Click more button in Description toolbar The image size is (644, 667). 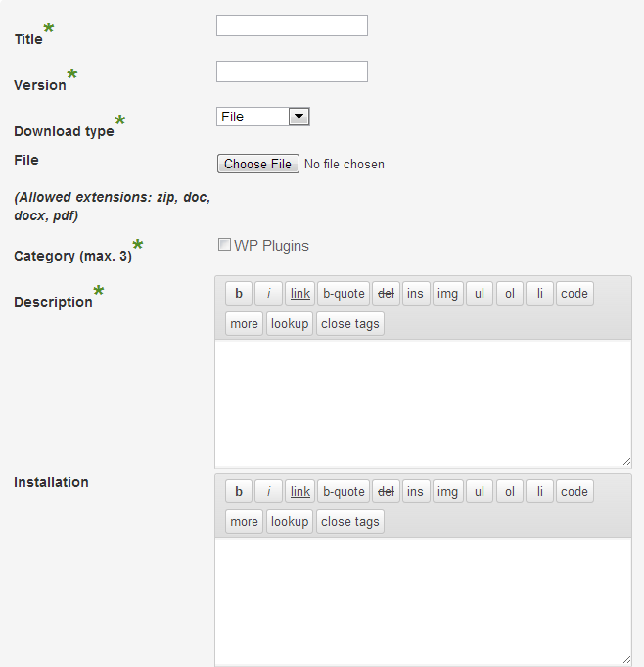(x=244, y=324)
